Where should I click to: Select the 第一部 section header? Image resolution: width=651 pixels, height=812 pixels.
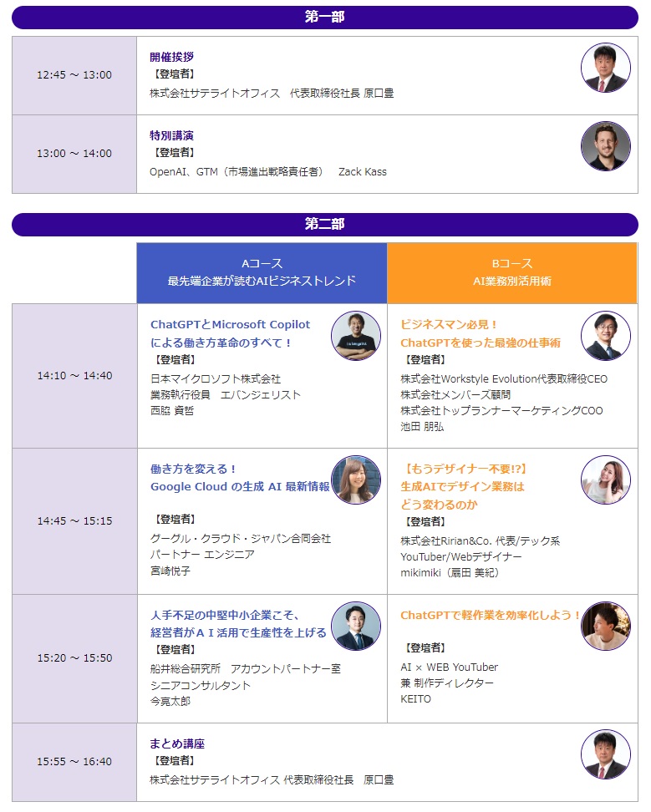(325, 17)
